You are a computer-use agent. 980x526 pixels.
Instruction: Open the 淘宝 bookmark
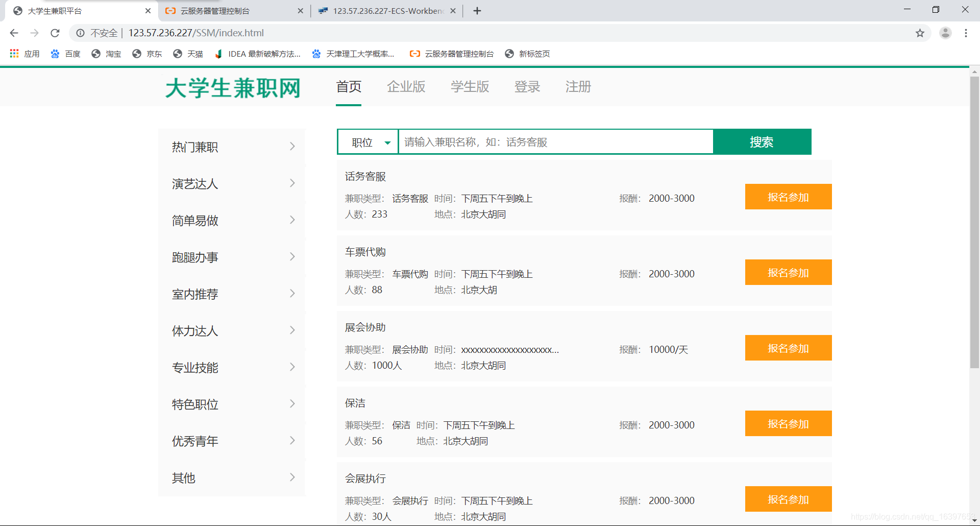106,54
